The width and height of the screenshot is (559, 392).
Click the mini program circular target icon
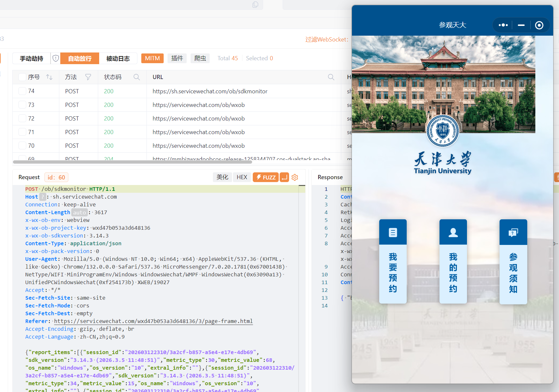point(539,25)
